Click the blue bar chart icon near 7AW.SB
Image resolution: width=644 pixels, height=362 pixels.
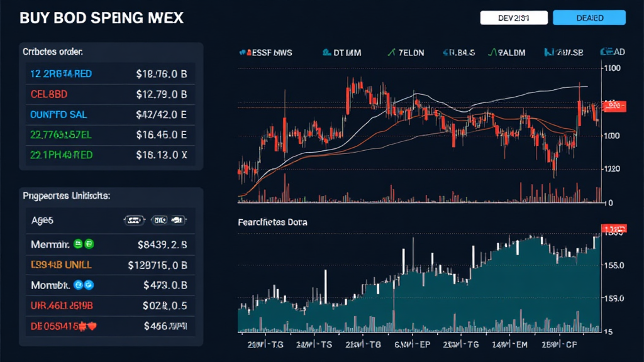click(548, 53)
